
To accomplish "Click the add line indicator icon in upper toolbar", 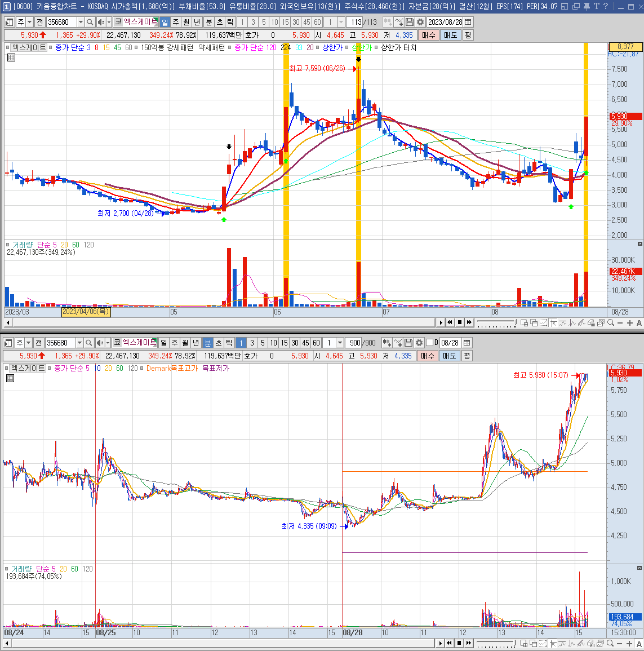I will point(399,22).
